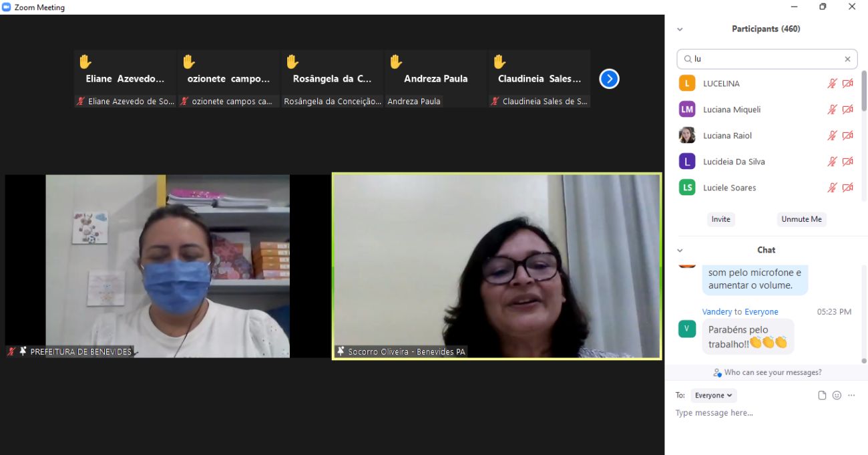Toggle Lucideia Da Silva's muted microphone icon

click(832, 162)
